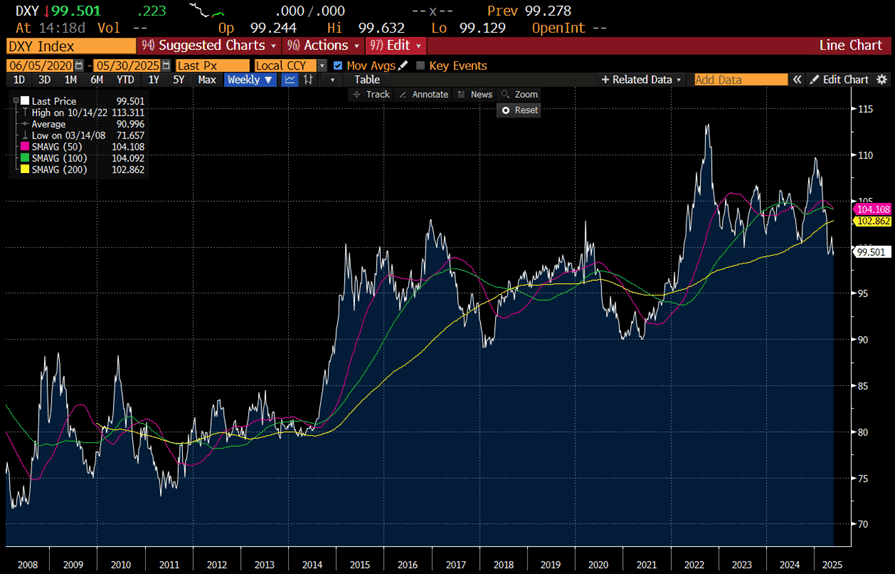Open the Suggested Charts menu
This screenshot has width=895, height=574.
pyautogui.click(x=209, y=45)
